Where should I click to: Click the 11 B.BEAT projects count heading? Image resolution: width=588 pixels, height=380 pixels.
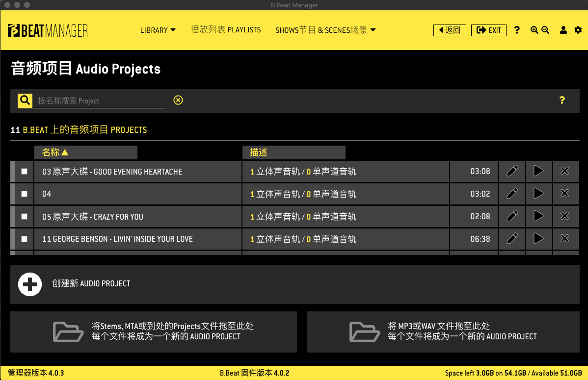(x=79, y=129)
